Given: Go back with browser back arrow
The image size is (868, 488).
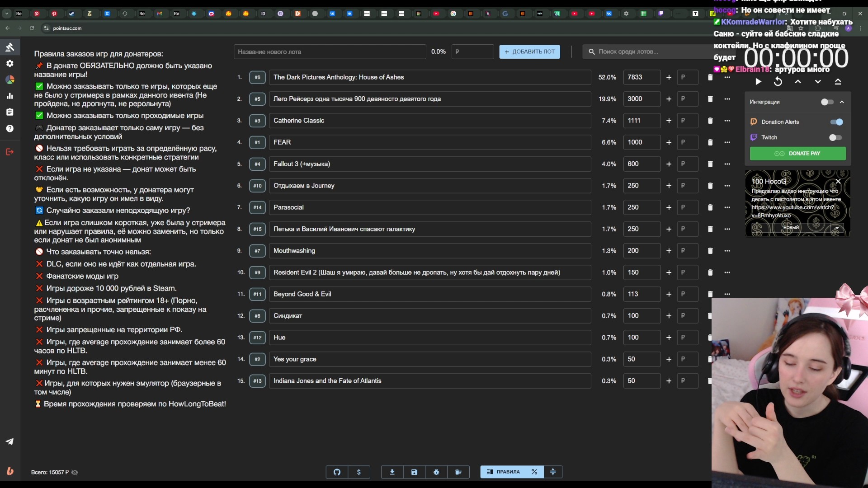Looking at the screenshot, I should coord(7,28).
